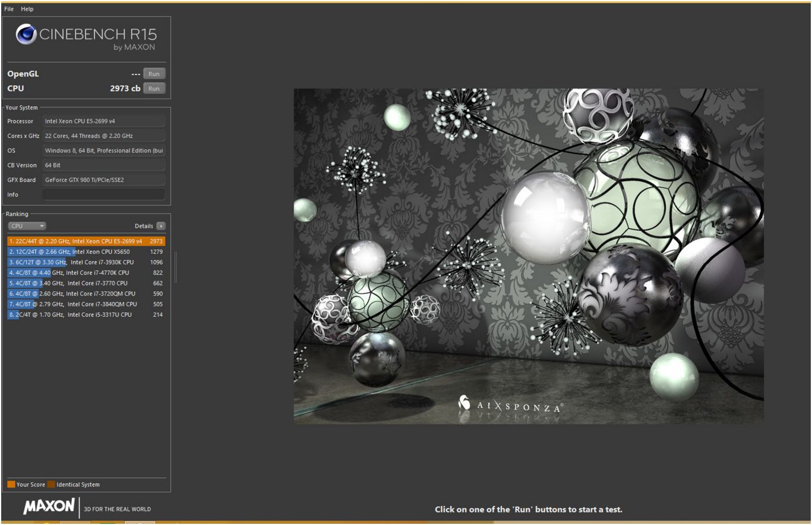
Task: Open the Help menu
Action: pyautogui.click(x=27, y=9)
